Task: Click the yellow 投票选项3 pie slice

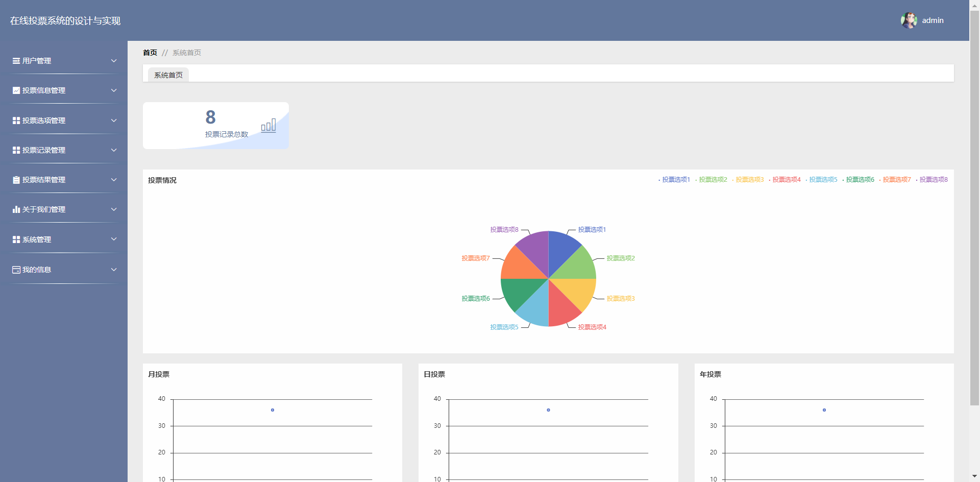Action: (578, 291)
